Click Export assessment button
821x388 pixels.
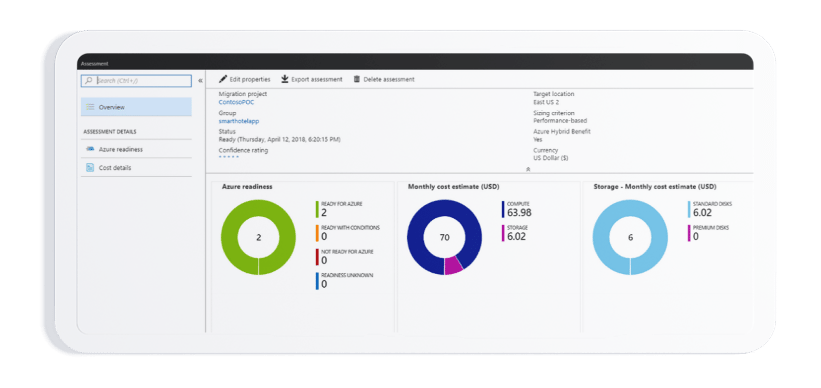pyautogui.click(x=312, y=79)
